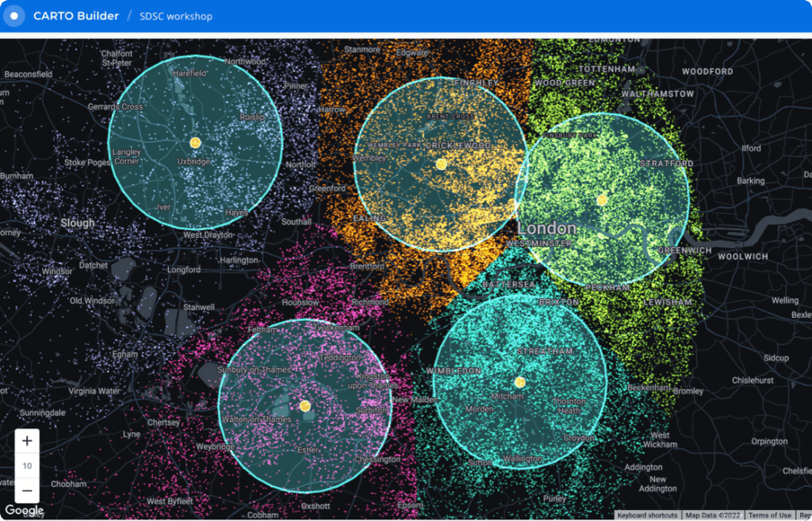This screenshot has width=812, height=521.
Task: Click the Hounslow label
Action: click(301, 302)
